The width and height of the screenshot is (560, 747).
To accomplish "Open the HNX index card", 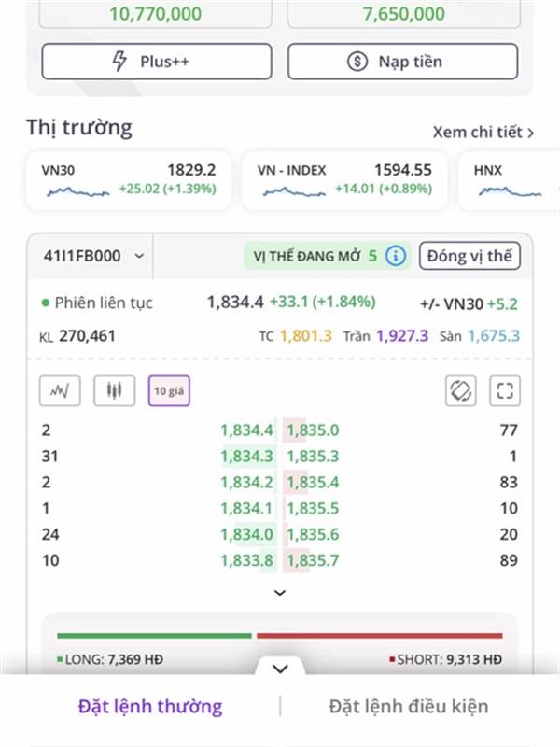I will [x=509, y=180].
